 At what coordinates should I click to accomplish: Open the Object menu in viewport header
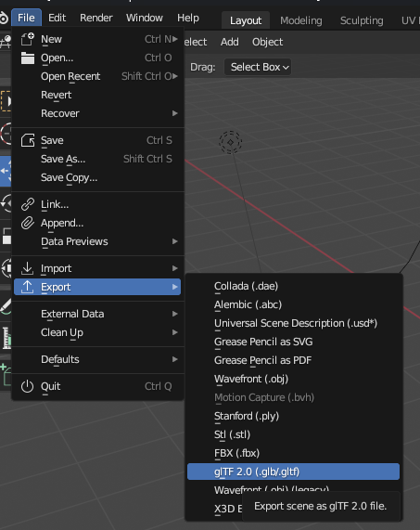(x=267, y=42)
